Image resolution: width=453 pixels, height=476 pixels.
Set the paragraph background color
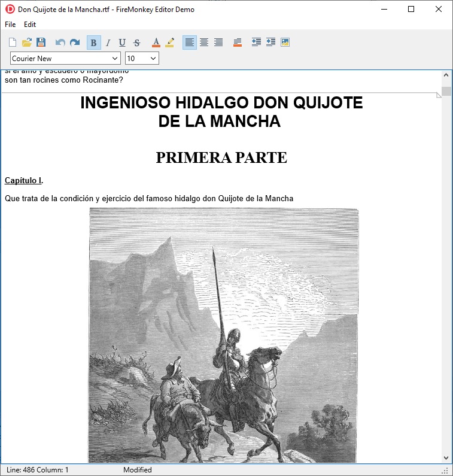[x=238, y=42]
